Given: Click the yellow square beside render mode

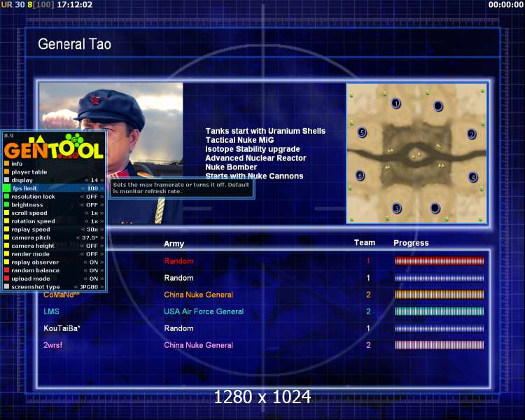Looking at the screenshot, I should point(6,254).
